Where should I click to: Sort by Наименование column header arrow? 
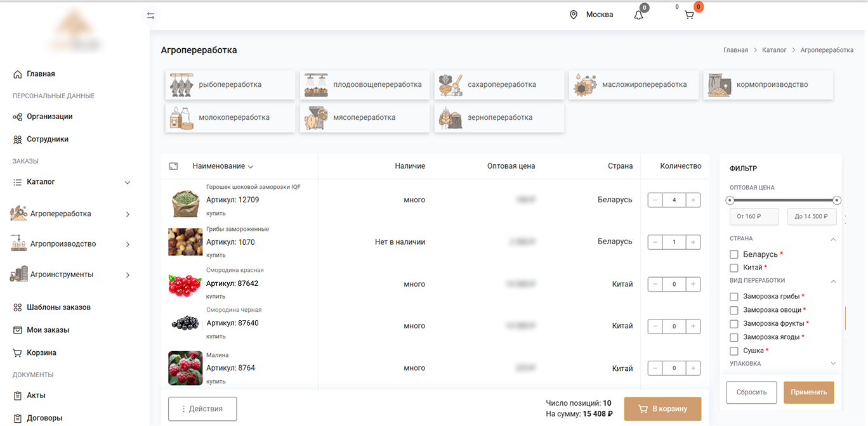coord(251,167)
